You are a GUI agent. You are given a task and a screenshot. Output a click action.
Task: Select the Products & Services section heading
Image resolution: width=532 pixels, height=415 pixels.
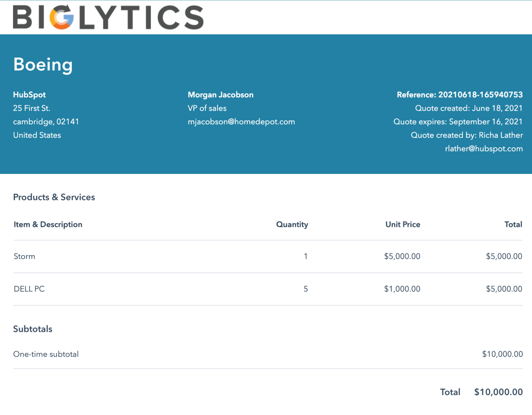(54, 197)
